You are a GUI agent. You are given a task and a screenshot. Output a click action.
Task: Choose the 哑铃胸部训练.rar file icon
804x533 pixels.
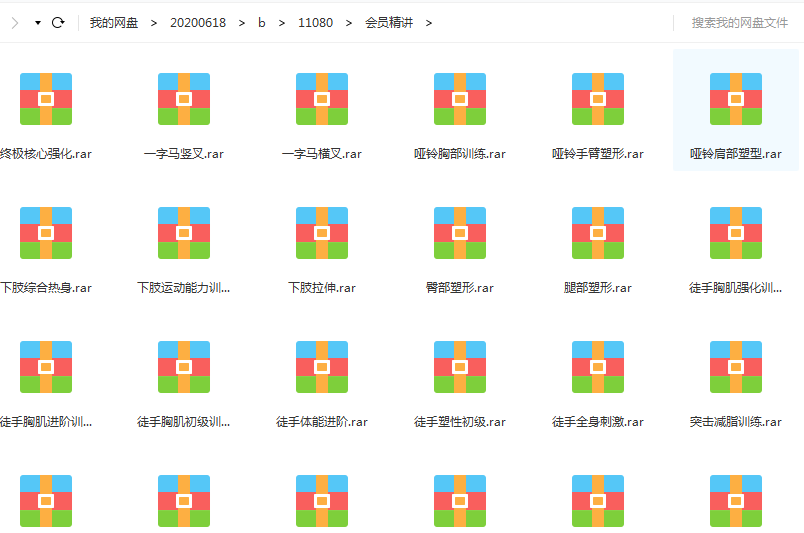pos(460,99)
